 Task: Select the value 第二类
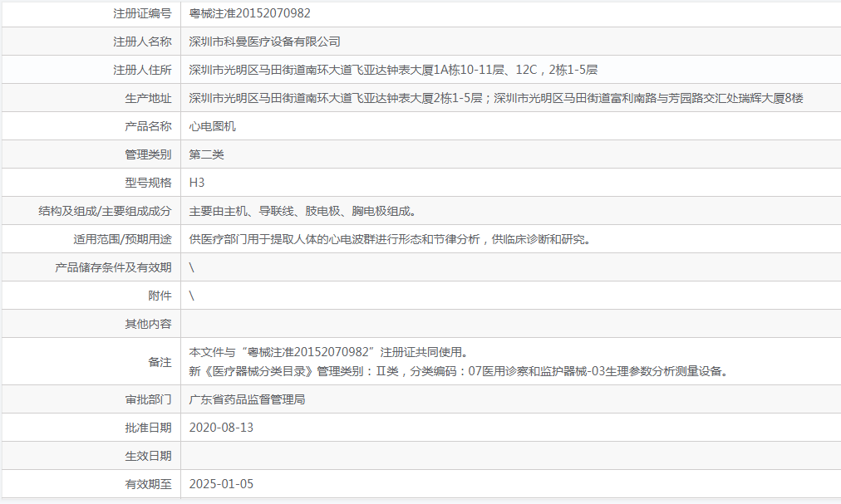[206, 154]
